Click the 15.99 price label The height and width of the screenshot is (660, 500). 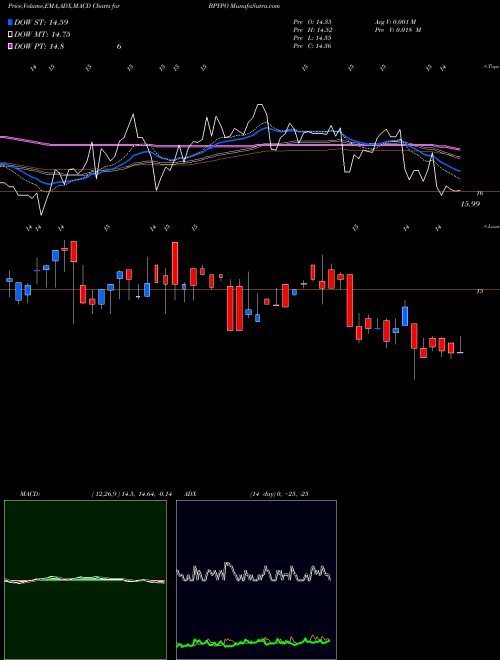470,204
